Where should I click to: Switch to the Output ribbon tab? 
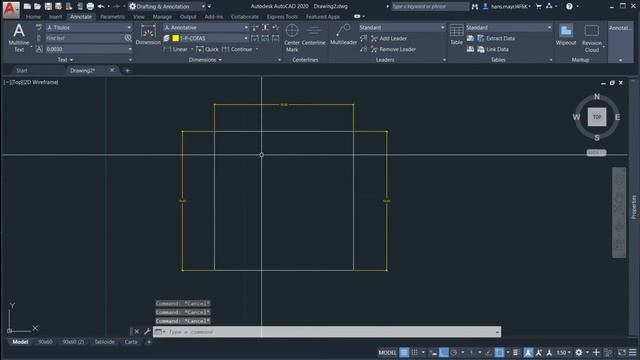[188, 17]
